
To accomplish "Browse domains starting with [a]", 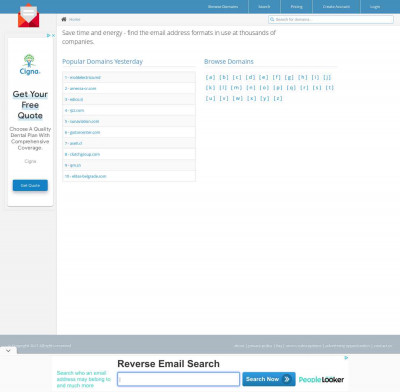I will [x=210, y=77].
